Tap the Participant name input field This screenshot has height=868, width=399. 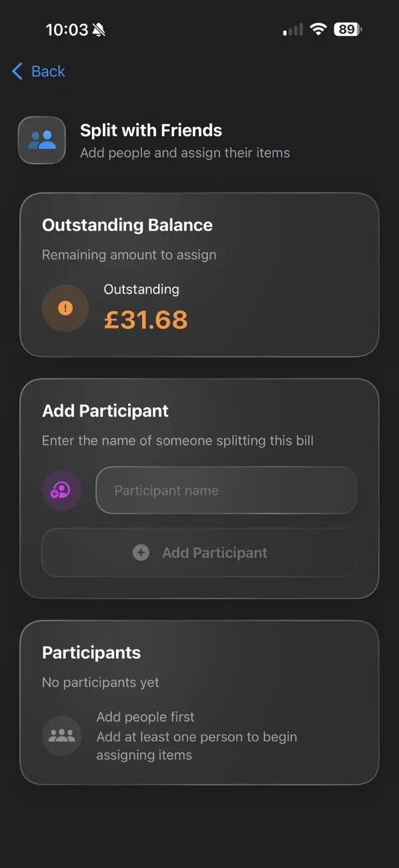226,489
